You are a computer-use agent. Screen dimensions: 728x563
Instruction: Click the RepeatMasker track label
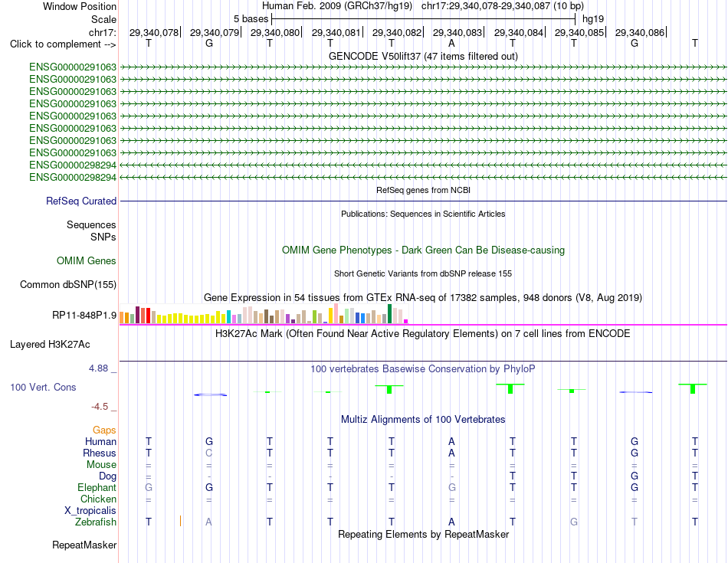coord(84,545)
